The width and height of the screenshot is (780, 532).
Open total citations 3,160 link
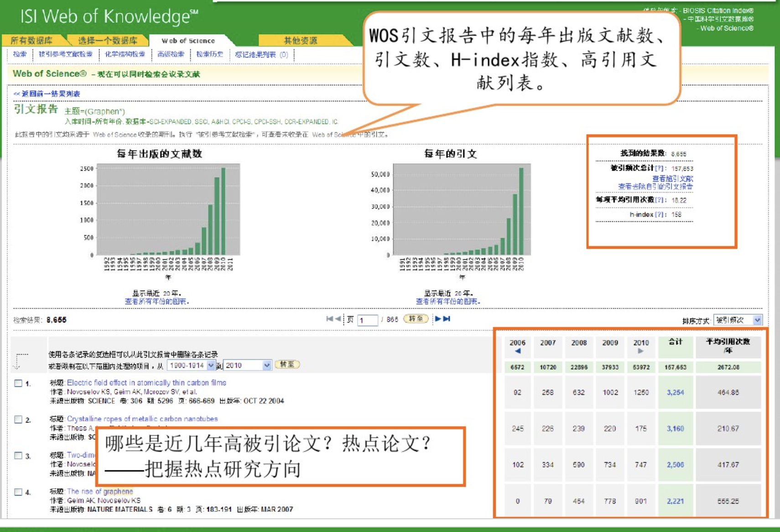click(675, 429)
